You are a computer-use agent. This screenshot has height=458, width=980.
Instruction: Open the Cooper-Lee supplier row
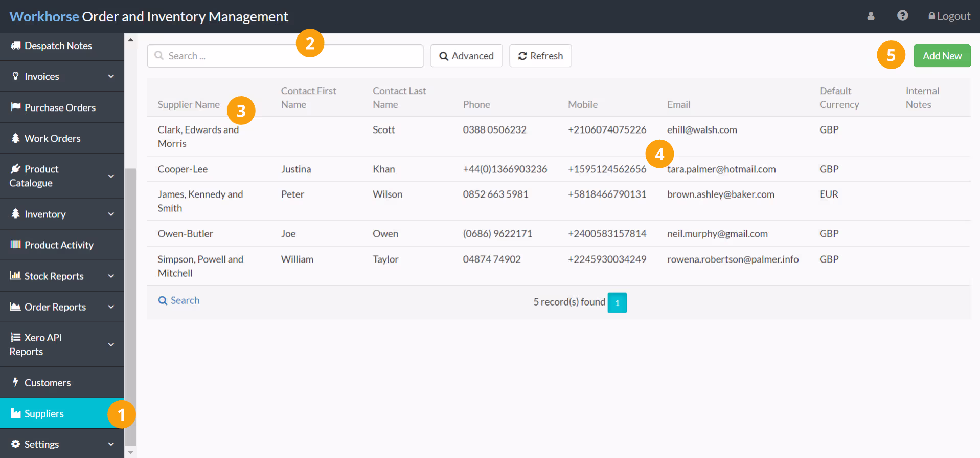point(559,169)
